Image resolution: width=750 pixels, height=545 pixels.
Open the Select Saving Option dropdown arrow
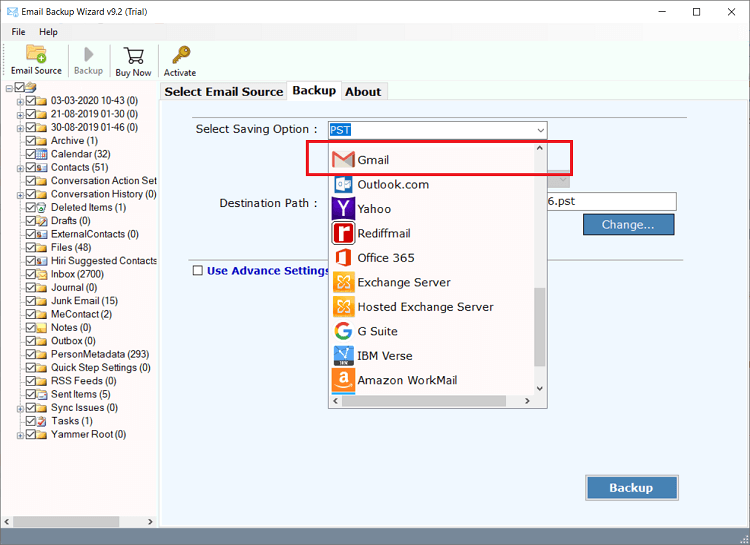(x=540, y=130)
